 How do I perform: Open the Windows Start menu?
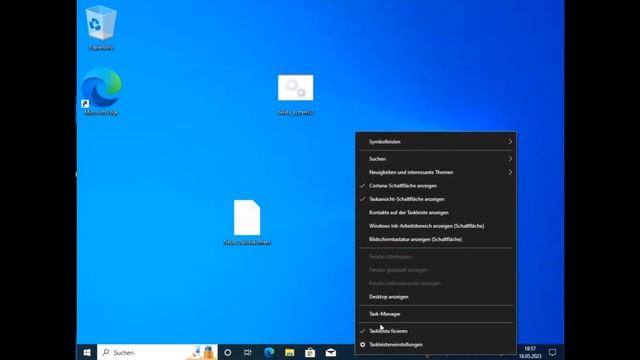tap(87, 352)
